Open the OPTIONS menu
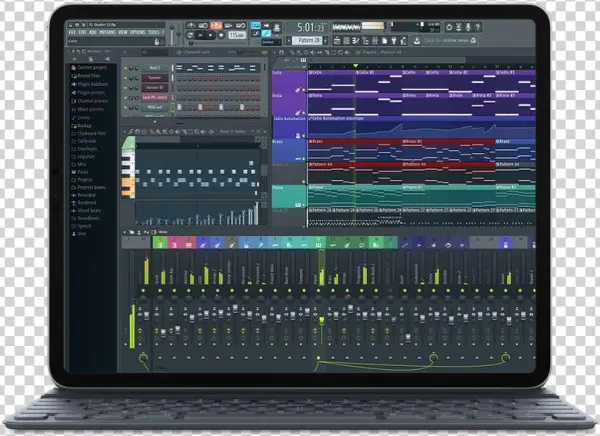The height and width of the screenshot is (436, 600). 138,33
